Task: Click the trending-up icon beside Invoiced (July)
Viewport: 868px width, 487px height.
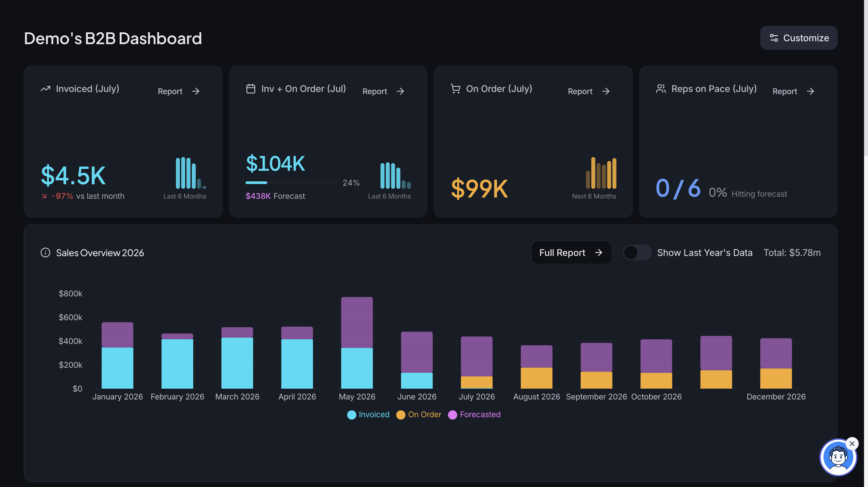Action: tap(45, 89)
